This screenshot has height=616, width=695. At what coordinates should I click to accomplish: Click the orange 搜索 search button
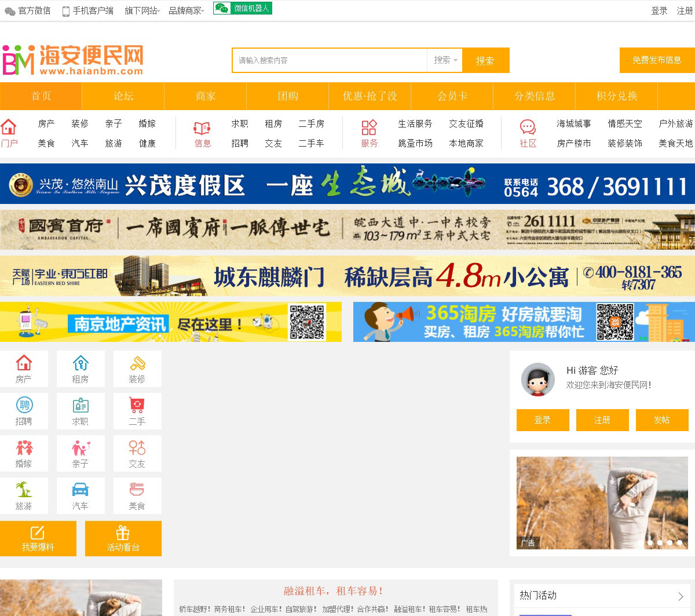[485, 60]
